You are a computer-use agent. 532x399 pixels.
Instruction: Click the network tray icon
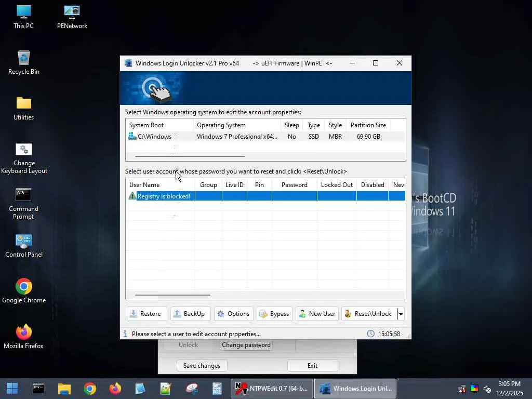coord(462,389)
